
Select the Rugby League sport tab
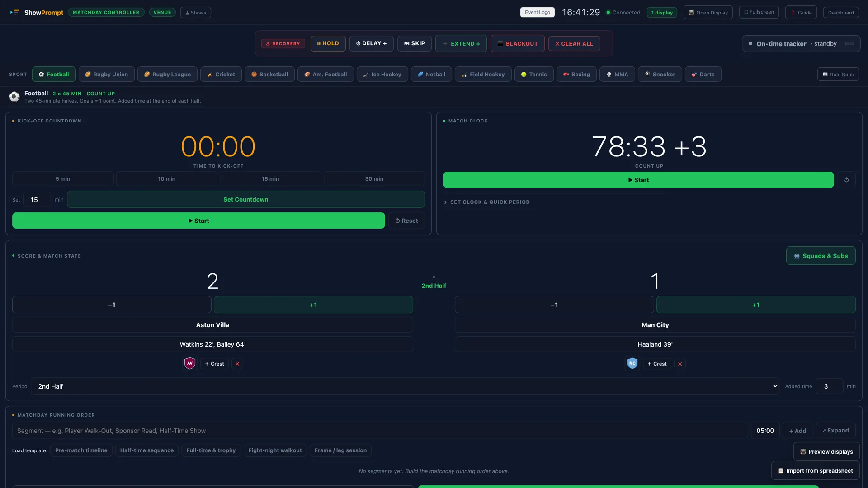[167, 75]
